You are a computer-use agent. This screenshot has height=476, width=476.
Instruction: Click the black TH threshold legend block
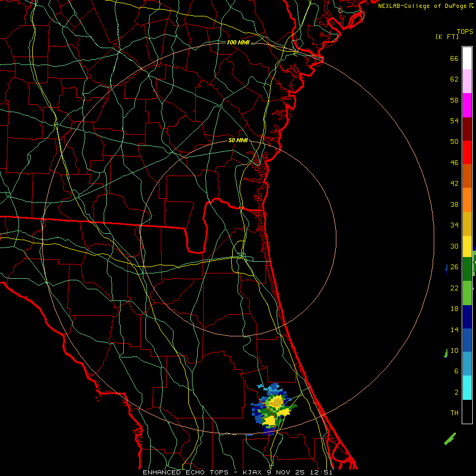coord(467,411)
